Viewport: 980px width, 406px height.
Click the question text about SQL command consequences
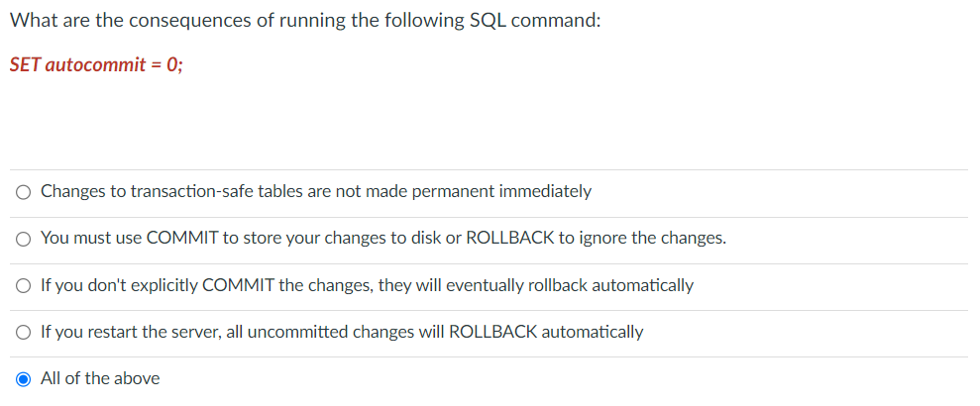coord(305,21)
